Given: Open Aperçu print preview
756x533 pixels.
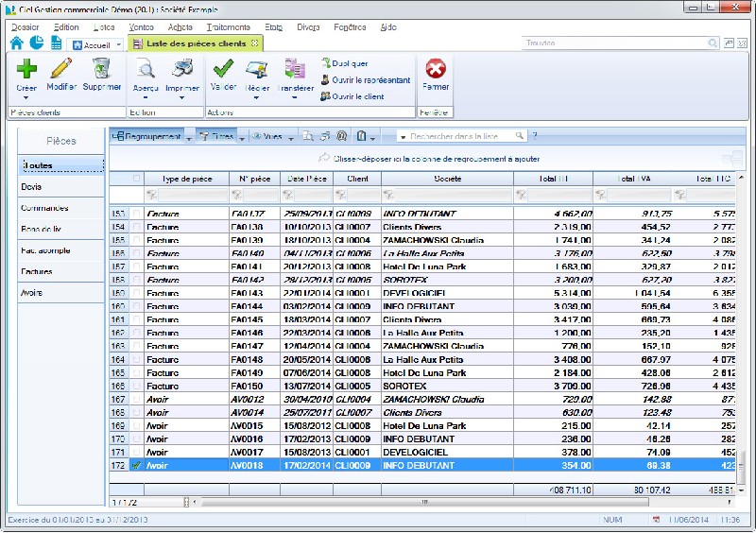Looking at the screenshot, I should [146, 69].
